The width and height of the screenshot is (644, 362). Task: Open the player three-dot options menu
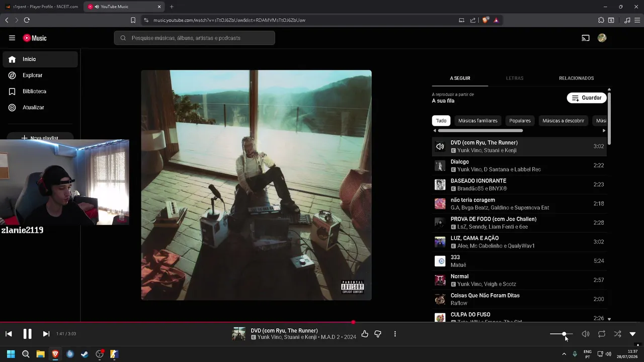pos(395,334)
